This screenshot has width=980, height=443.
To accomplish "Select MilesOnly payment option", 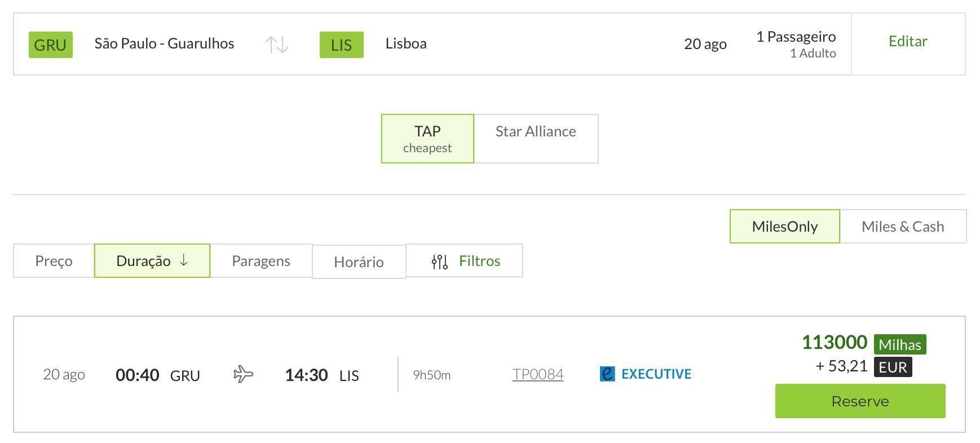I will tap(785, 227).
